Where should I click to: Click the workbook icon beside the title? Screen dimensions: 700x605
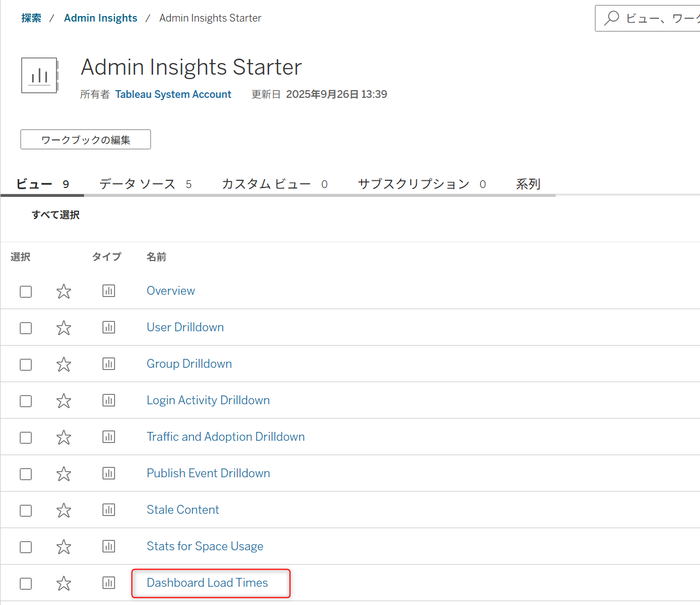point(40,75)
